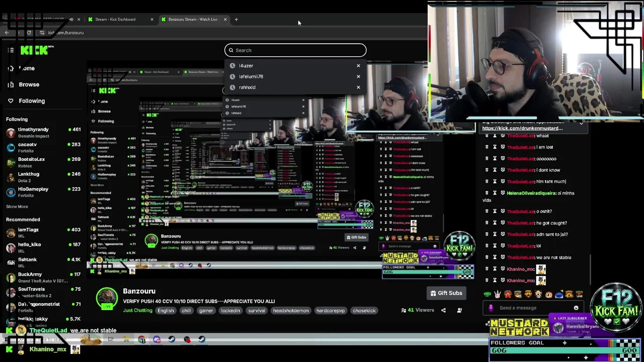The image size is (644, 362).
Task: Open BuckArmy recommended channel
Action: (43, 278)
